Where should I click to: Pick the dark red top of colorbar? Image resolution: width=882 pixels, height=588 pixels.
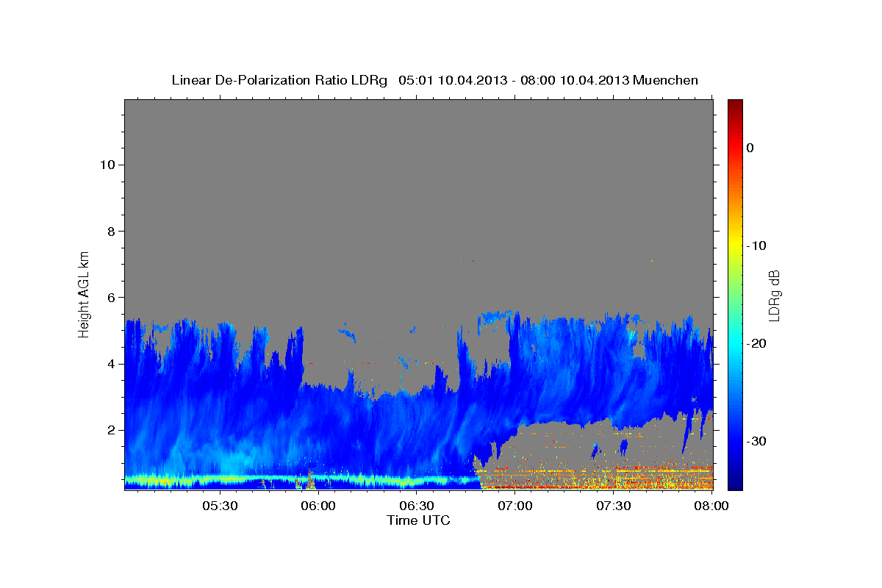[x=735, y=104]
